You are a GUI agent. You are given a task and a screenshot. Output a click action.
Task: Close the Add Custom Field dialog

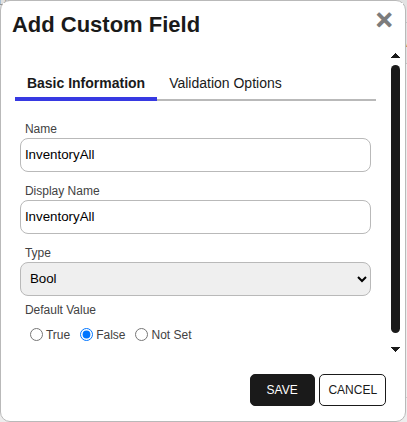coord(384,20)
